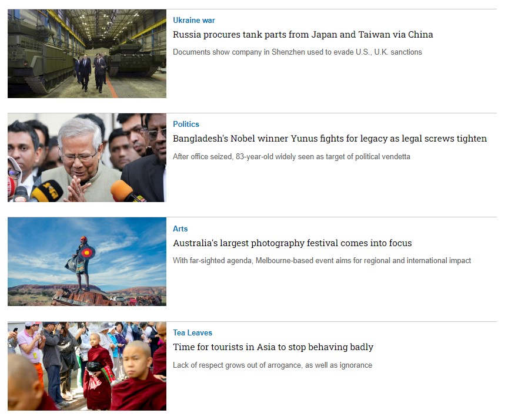
Task: Click the men walking between tanks in photo
Action: [91, 72]
